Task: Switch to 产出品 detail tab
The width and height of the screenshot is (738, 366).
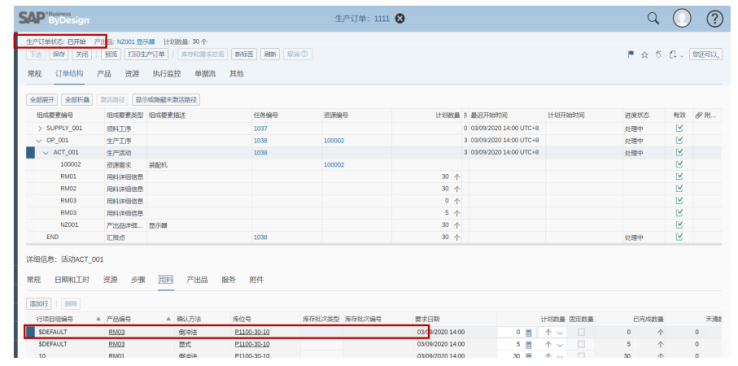Action: [x=197, y=279]
